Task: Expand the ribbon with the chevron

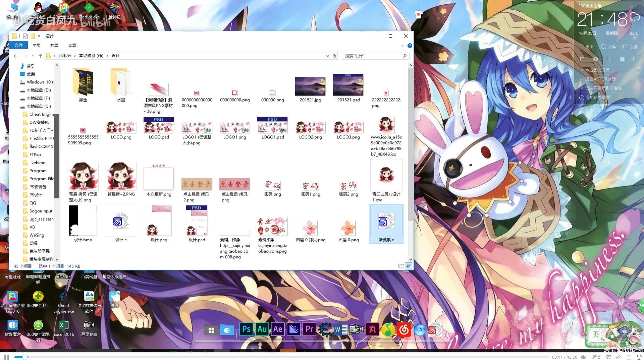Action: point(402,46)
